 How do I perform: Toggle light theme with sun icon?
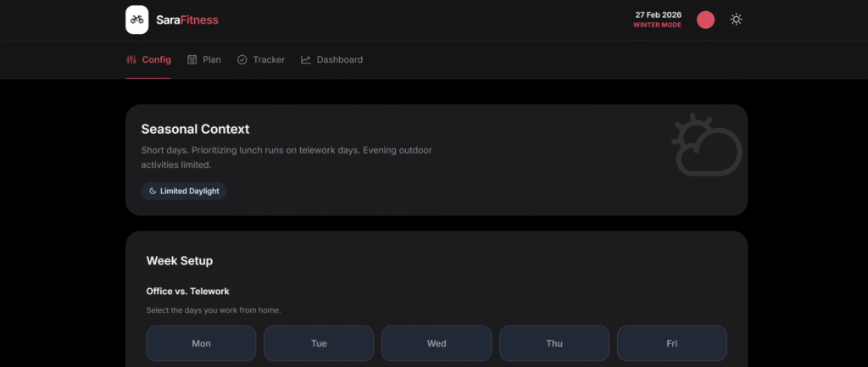[x=736, y=19]
